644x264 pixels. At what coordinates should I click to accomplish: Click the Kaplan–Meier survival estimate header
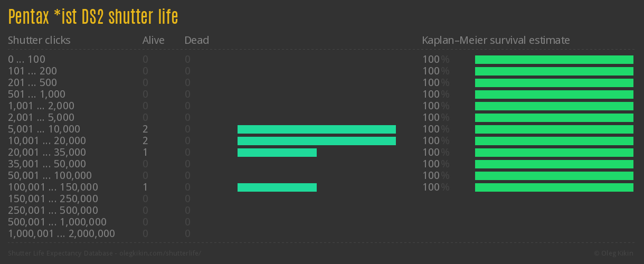(496, 40)
